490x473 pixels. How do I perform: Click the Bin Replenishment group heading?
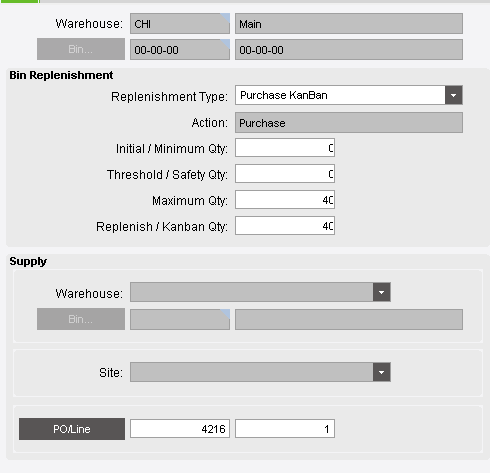(61, 75)
